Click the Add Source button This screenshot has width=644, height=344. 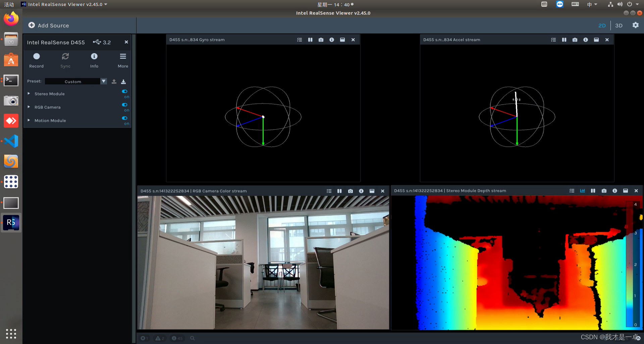tap(48, 25)
